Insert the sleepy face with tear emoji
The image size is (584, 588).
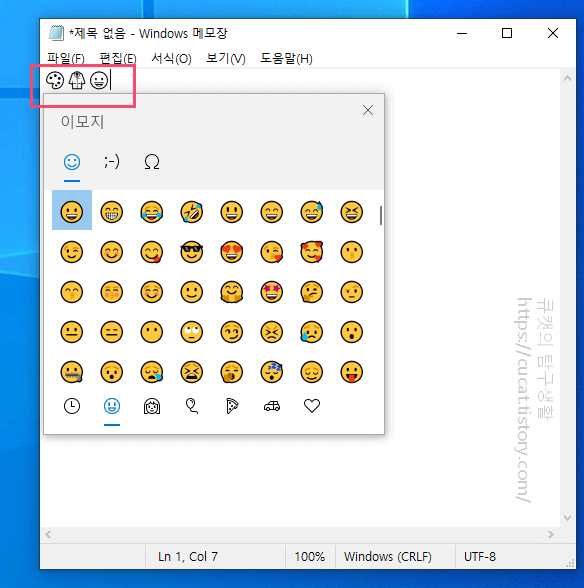(152, 372)
